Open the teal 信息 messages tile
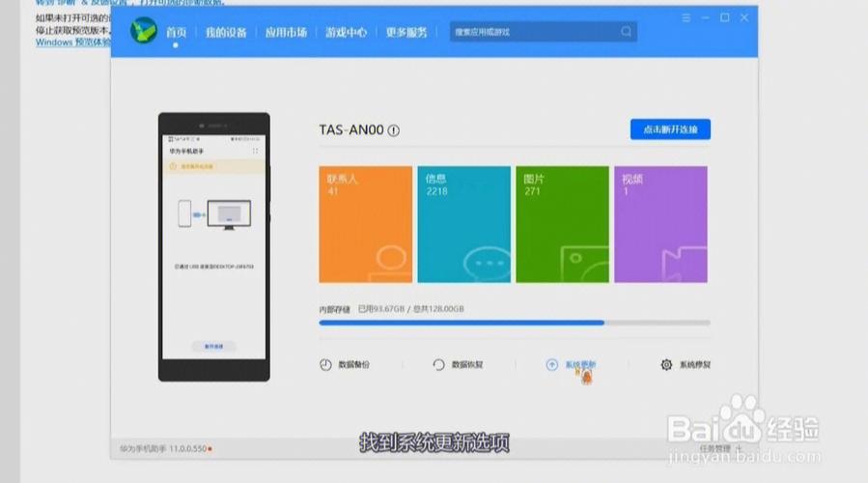868x483 pixels. click(463, 224)
